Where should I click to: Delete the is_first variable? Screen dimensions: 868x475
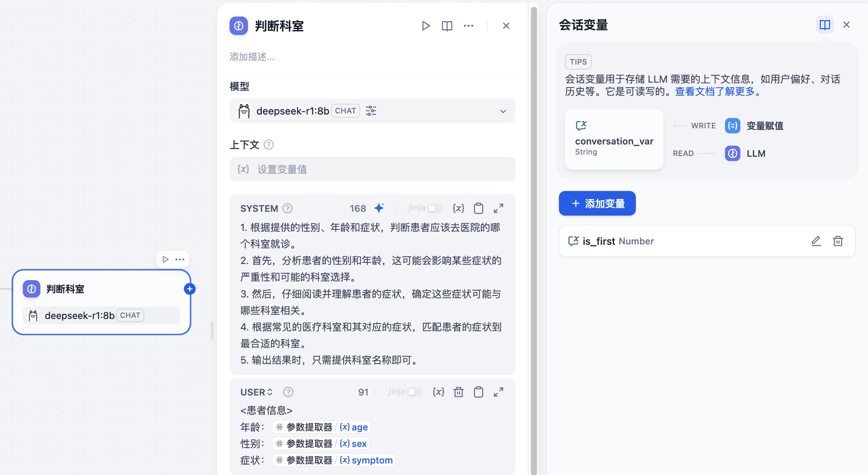(838, 241)
